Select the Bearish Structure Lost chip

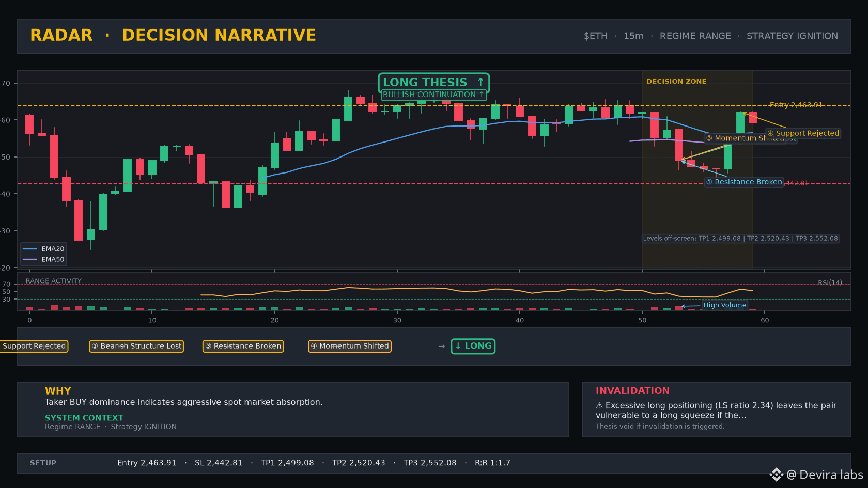(x=136, y=346)
